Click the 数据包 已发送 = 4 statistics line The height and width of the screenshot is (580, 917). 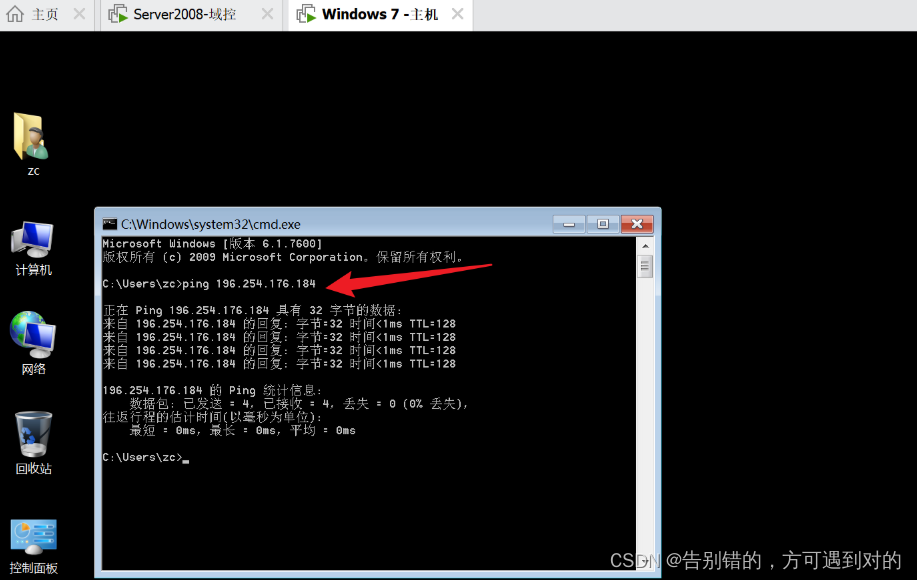pos(299,404)
